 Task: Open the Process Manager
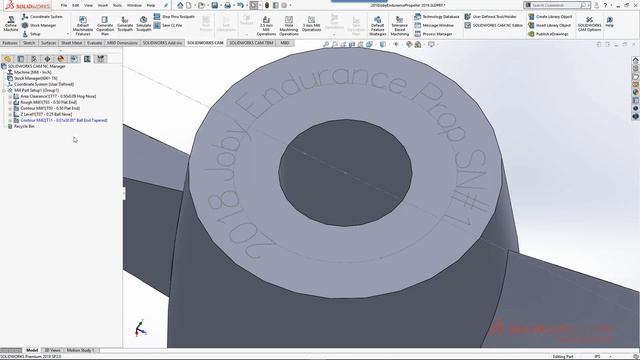point(433,34)
